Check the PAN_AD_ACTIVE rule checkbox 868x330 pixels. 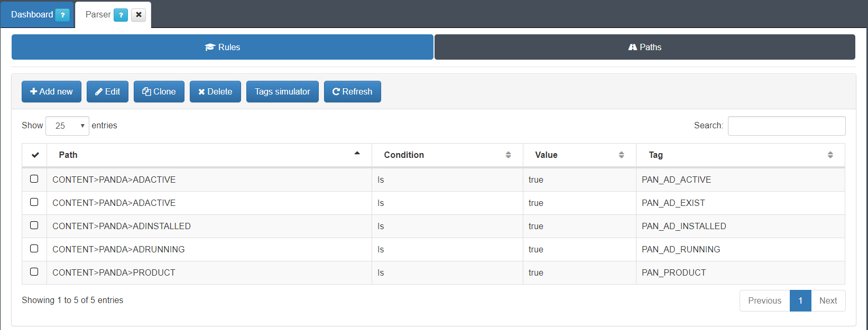point(34,179)
